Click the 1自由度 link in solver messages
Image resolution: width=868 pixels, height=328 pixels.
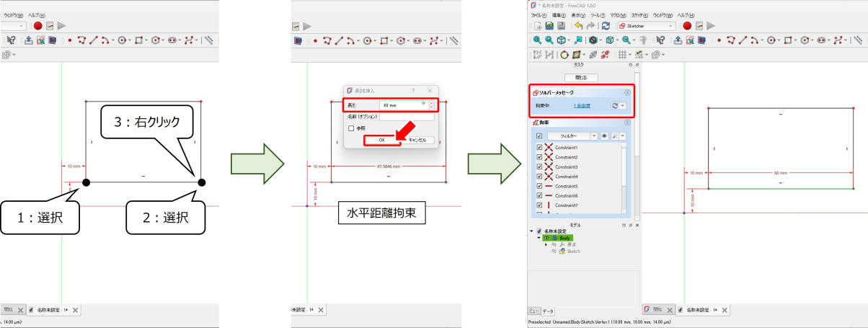pyautogui.click(x=582, y=106)
